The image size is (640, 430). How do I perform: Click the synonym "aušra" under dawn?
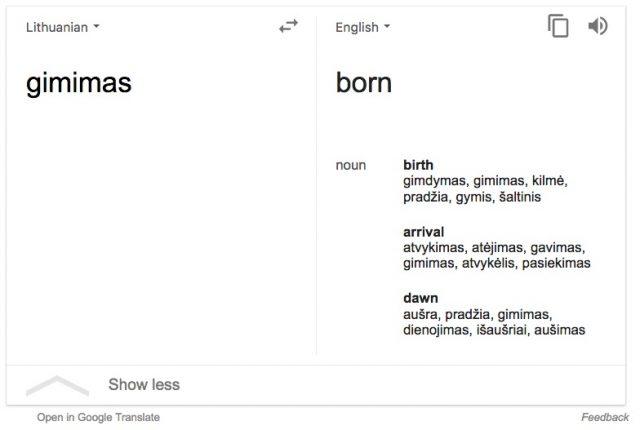click(x=422, y=314)
